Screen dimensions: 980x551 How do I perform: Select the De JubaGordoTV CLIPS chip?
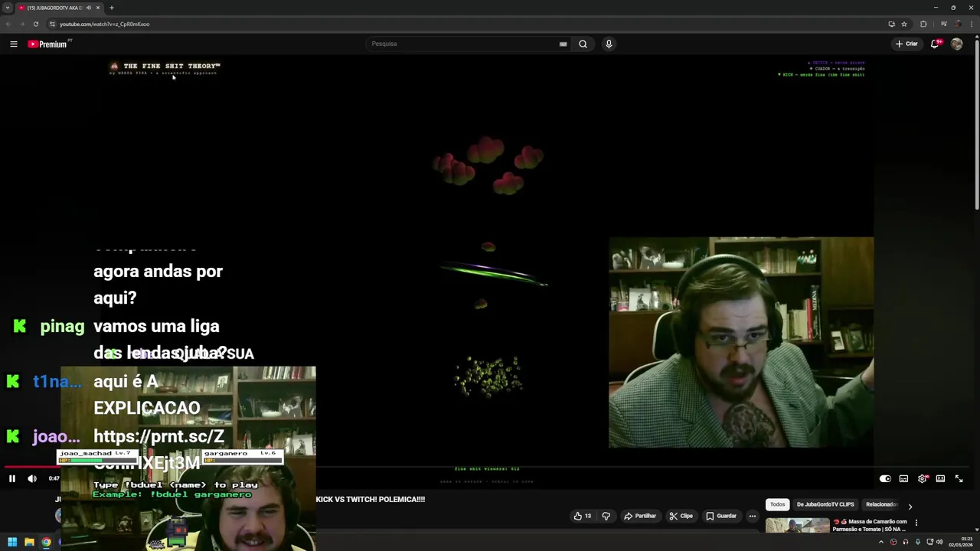(x=825, y=504)
